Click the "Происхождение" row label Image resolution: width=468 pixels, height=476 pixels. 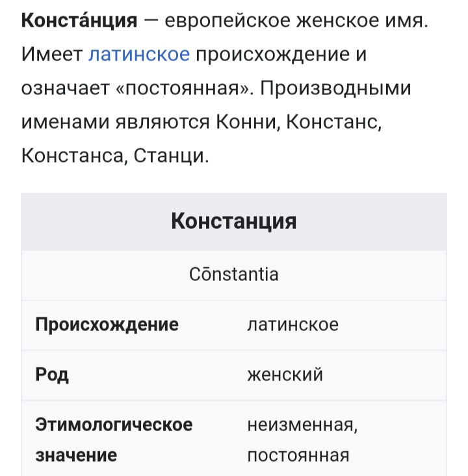[x=107, y=324]
